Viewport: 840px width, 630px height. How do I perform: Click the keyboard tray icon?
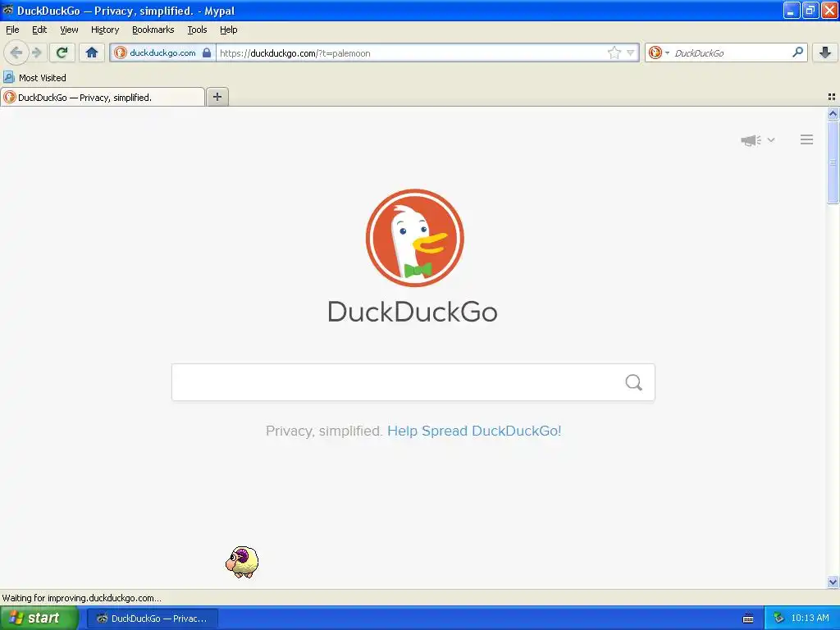click(748, 619)
